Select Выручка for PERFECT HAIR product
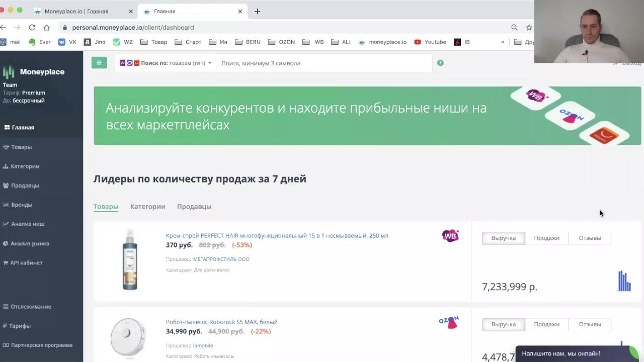Image resolution: width=644 pixels, height=362 pixels. tap(504, 238)
